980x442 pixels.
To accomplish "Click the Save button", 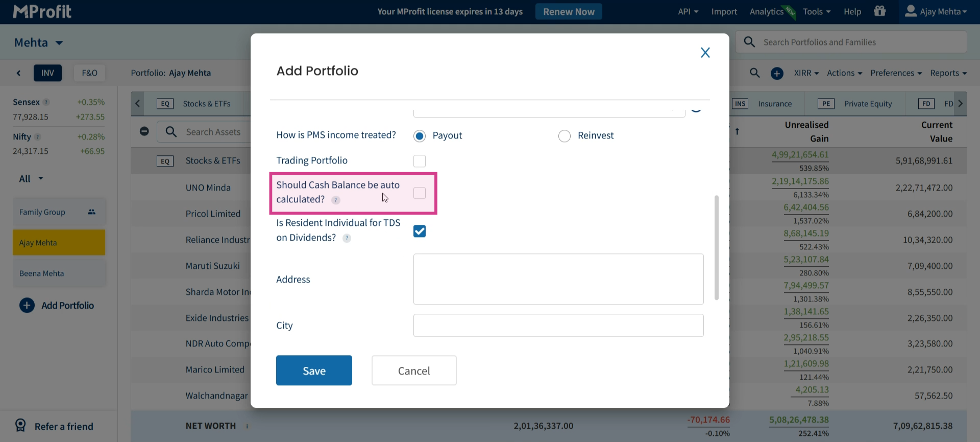I will [314, 370].
